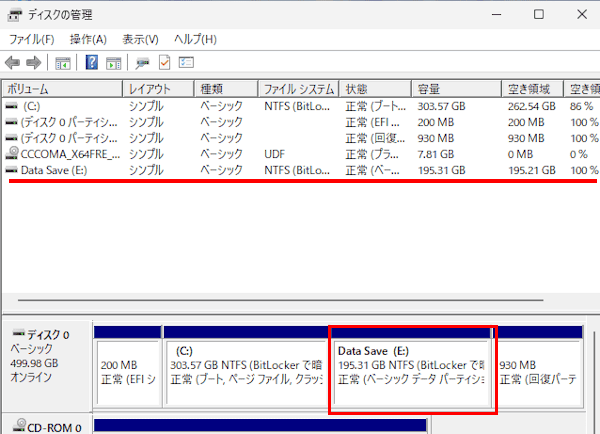This screenshot has width=600, height=434.
Task: Click the list settings toolbar icon
Action: (186, 62)
